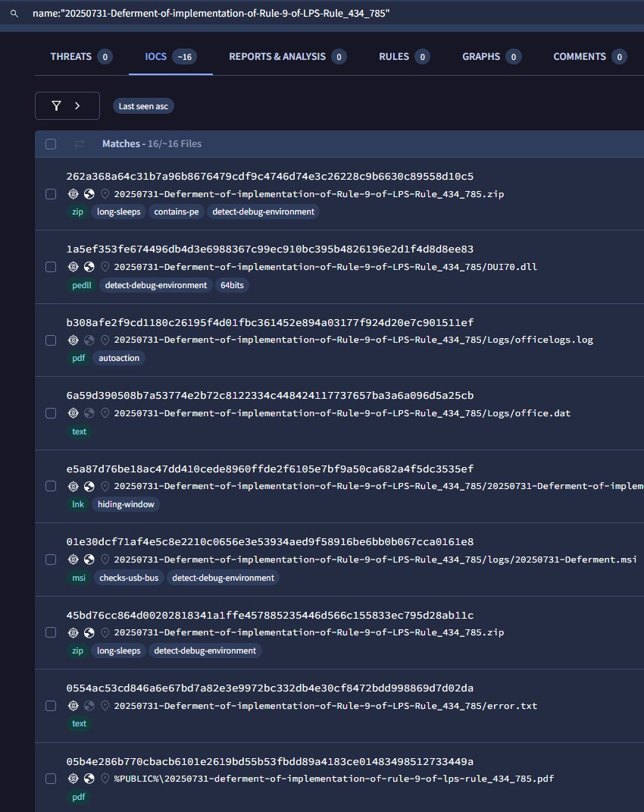Click target icon on the DUI70.dll row

[73, 267]
